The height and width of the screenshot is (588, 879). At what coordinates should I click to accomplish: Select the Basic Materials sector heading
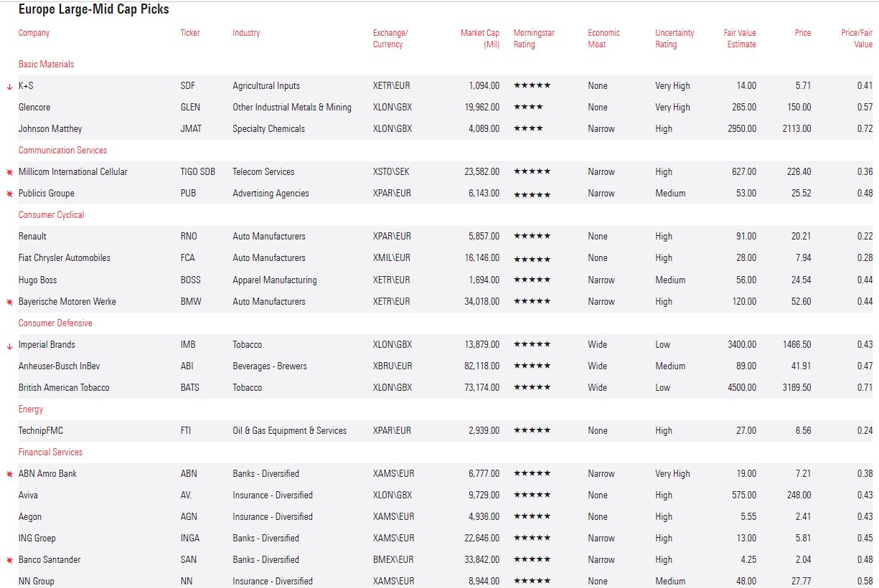46,65
